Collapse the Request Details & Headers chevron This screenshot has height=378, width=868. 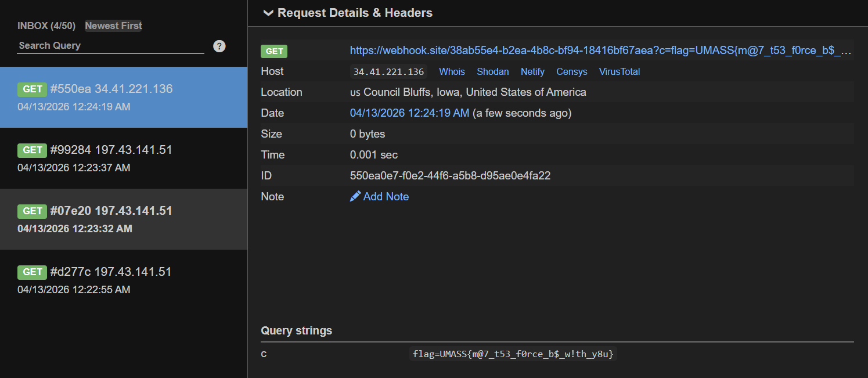tap(268, 13)
